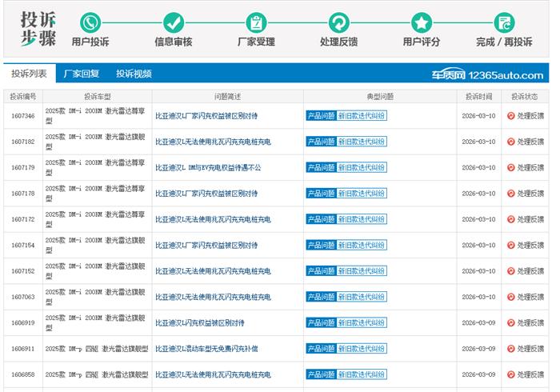This screenshot has height=392, width=560.
Task: Click 新旧款迭代纠纷 tag on complaint 1607178
Action: 362,194
